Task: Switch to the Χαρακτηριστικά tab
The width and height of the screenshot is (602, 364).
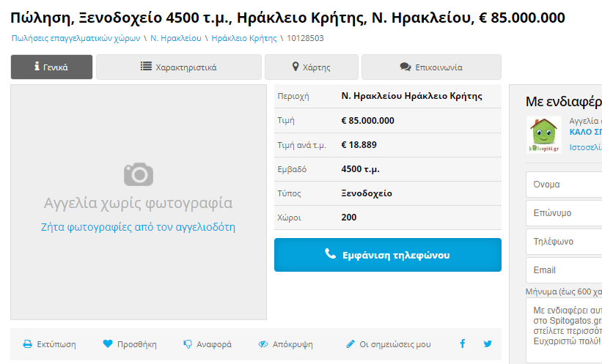Action: point(178,67)
